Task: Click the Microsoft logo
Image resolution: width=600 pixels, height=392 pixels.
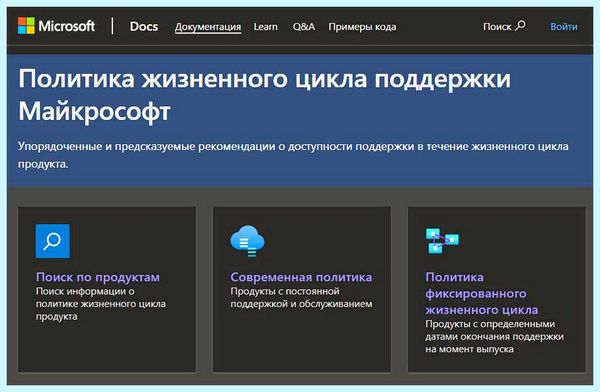Action: [56, 26]
